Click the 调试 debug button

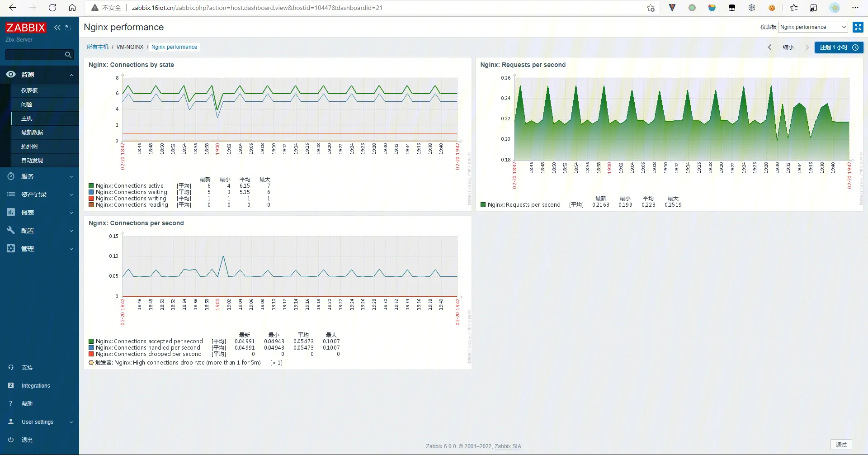pyautogui.click(x=841, y=445)
